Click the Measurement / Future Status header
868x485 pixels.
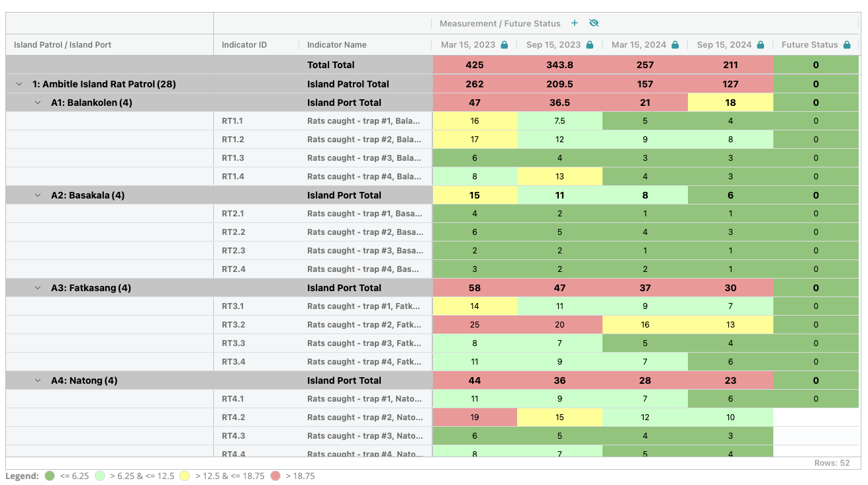(500, 23)
